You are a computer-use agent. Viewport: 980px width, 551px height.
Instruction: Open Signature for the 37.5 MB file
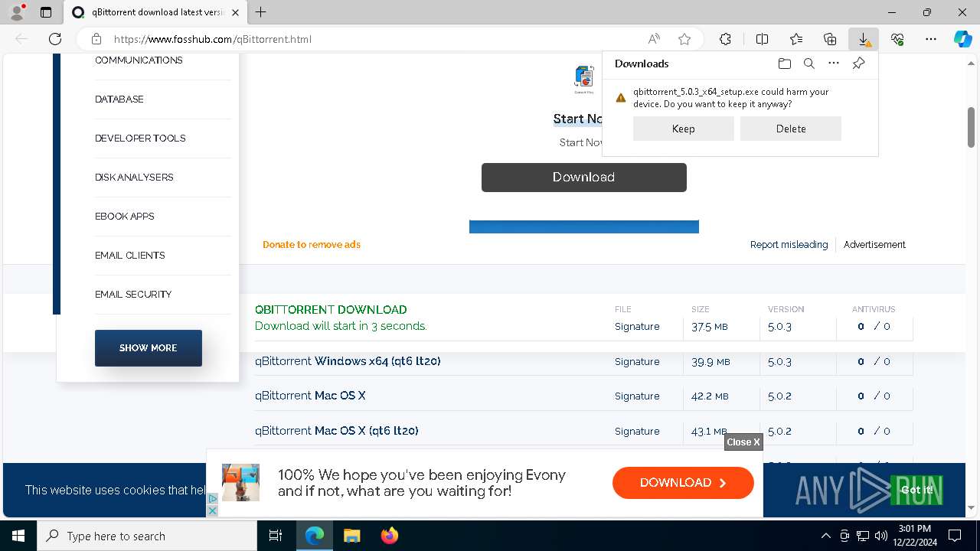point(637,327)
